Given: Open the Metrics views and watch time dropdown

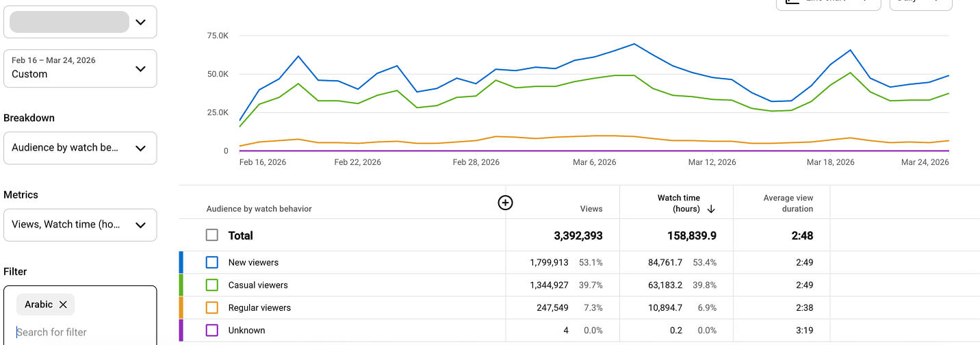Looking at the screenshot, I should (x=80, y=225).
